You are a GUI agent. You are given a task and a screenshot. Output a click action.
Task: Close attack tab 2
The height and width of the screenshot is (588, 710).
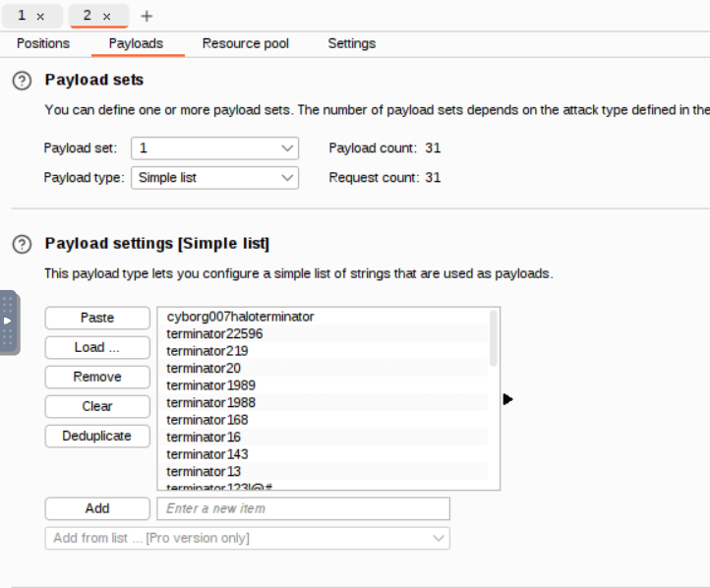[106, 17]
